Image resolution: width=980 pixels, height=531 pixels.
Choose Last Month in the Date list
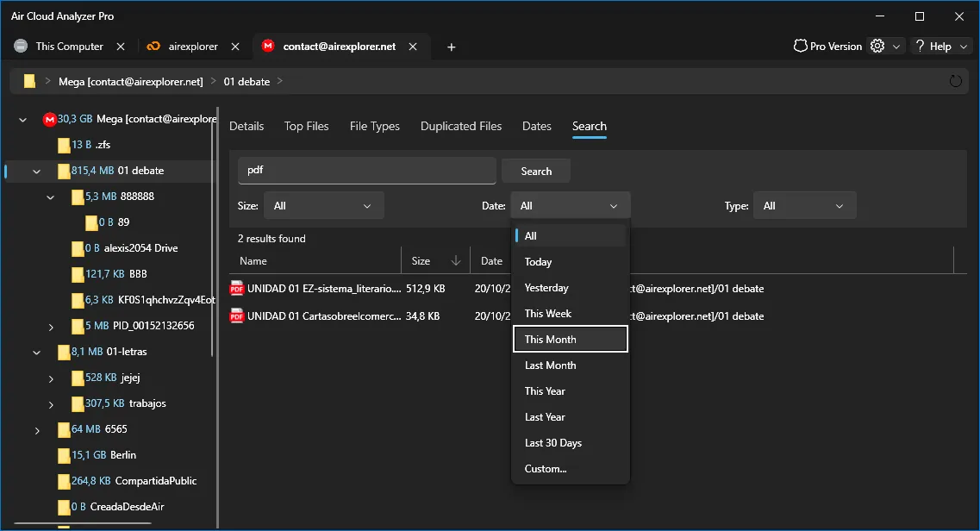[570, 365]
